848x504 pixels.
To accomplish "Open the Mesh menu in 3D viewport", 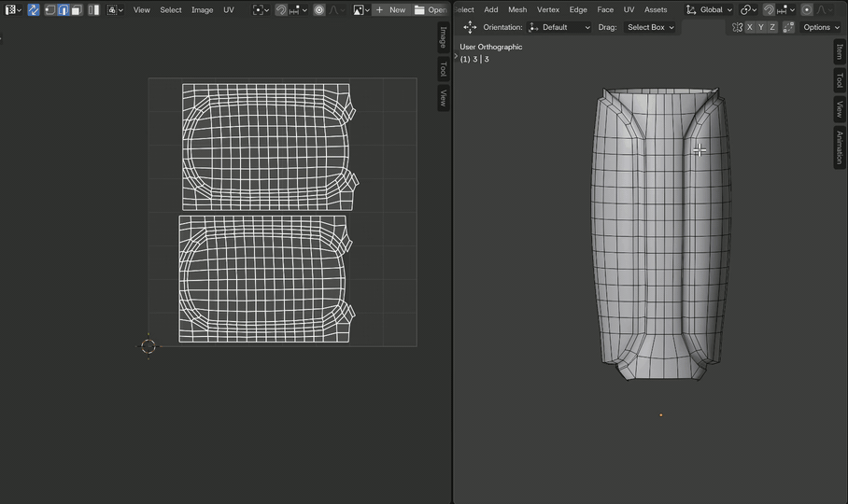I will [x=517, y=9].
